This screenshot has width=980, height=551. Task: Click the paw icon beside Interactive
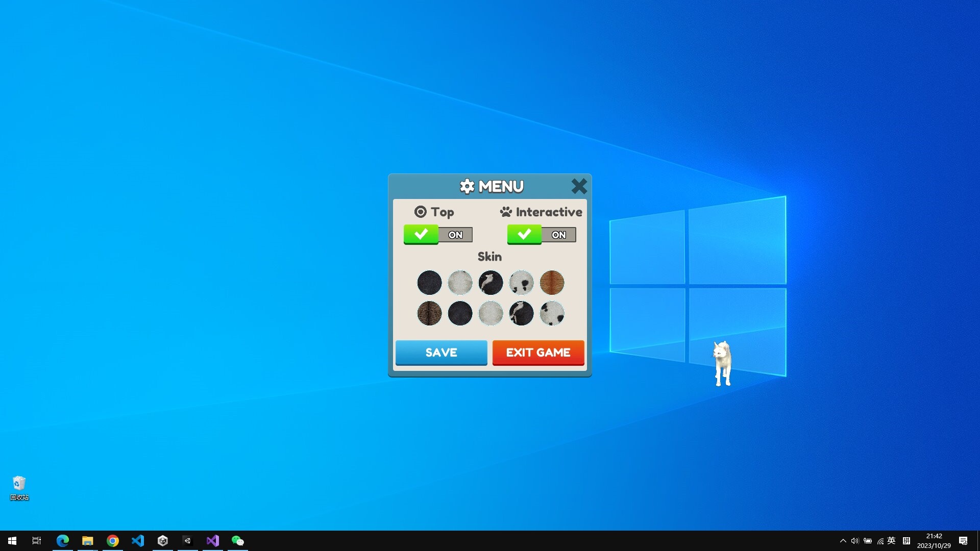pos(506,212)
